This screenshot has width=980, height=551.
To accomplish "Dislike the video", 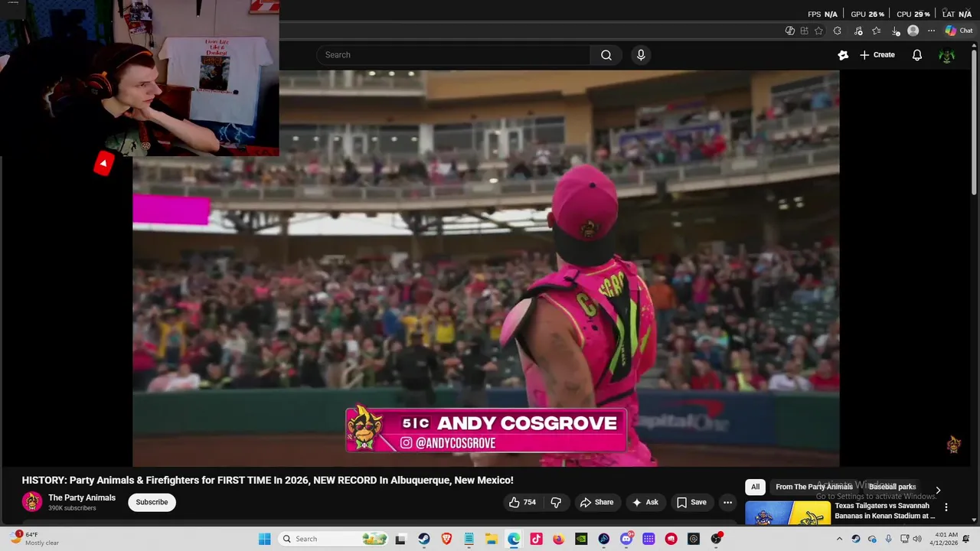I will click(x=556, y=502).
